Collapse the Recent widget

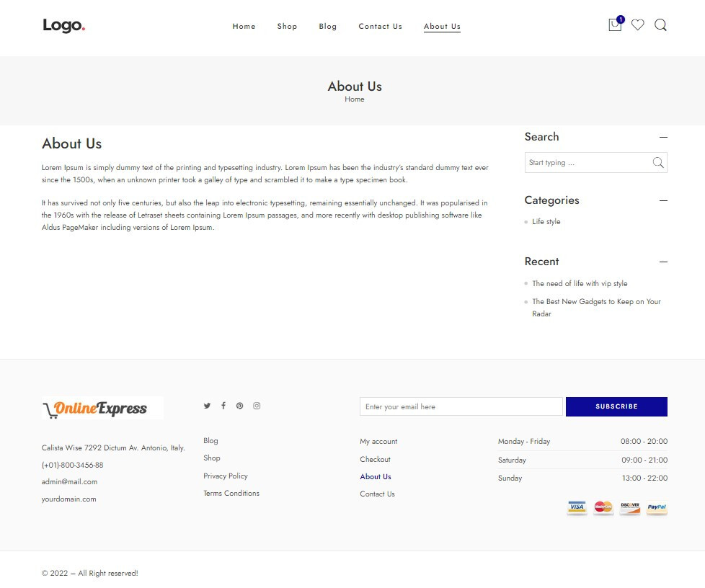(x=663, y=262)
